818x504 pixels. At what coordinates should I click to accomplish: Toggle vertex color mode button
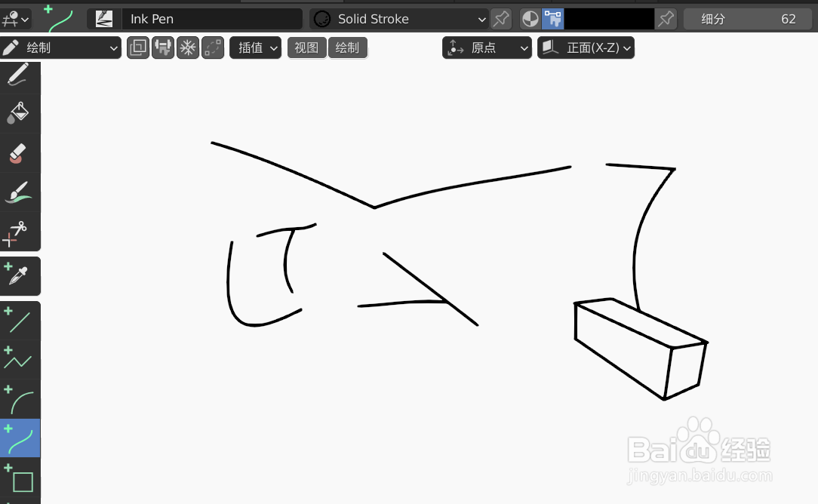[553, 19]
